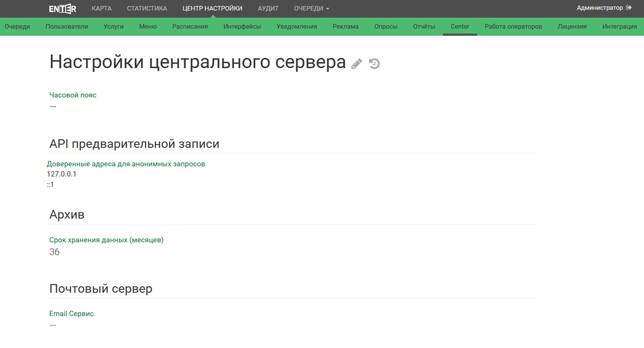Image resolution: width=644 pixels, height=348 pixels.
Task: Switch to Работа операторов tab
Action: 513,26
